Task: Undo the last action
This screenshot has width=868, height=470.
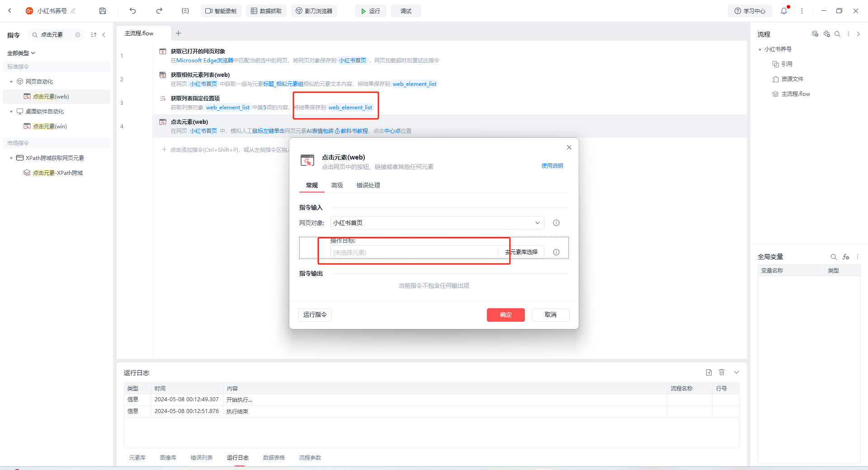Action: coord(132,11)
